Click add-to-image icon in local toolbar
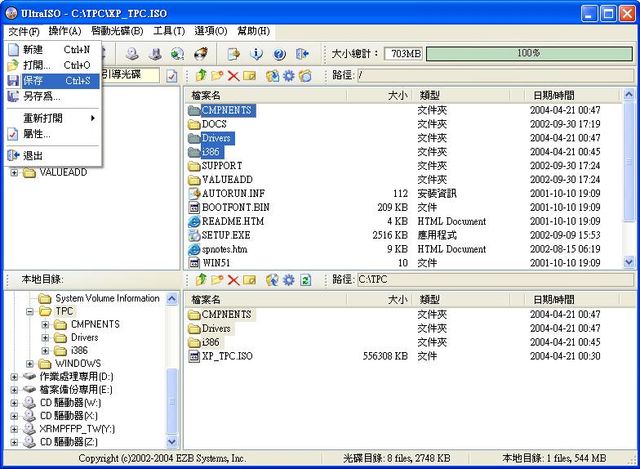The height and width of the screenshot is (469, 640). pyautogui.click(x=272, y=280)
